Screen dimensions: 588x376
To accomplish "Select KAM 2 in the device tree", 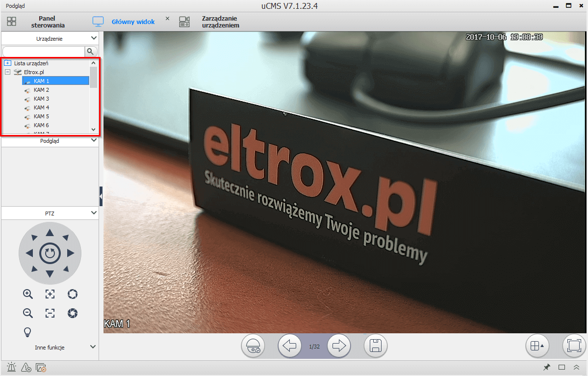I will click(x=41, y=90).
